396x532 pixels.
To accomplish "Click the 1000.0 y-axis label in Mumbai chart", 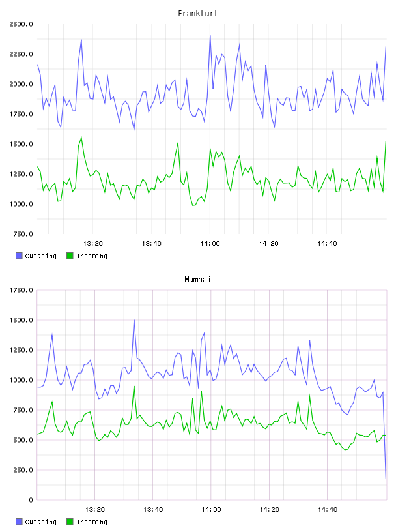I will (21, 380).
